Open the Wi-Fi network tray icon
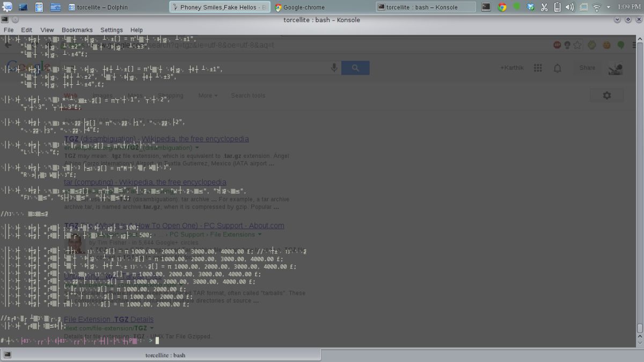Viewport: 644px width, 362px height. (x=597, y=7)
